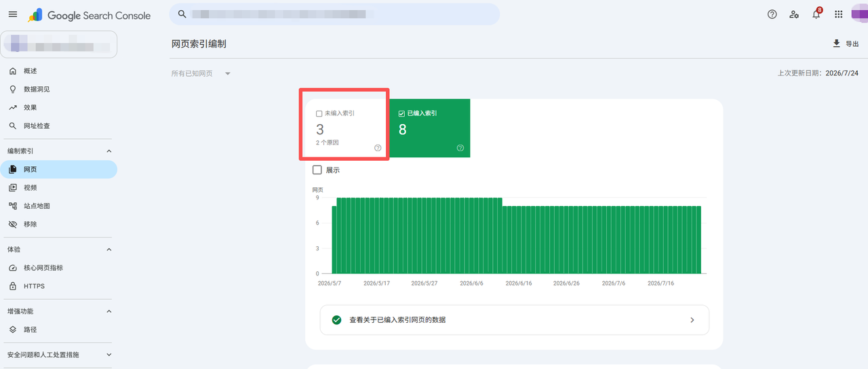Click the 核心网页指标 gauge icon
The image size is (868, 369).
[13, 268]
